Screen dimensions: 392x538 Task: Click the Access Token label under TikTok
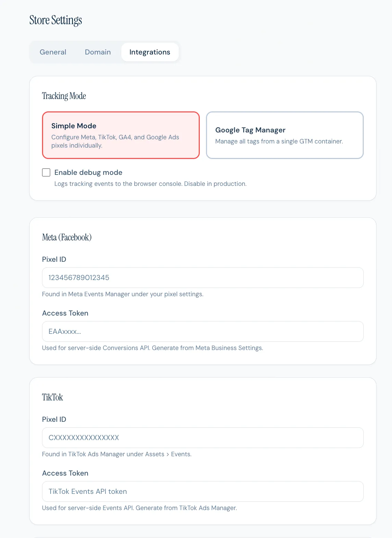[x=65, y=473]
